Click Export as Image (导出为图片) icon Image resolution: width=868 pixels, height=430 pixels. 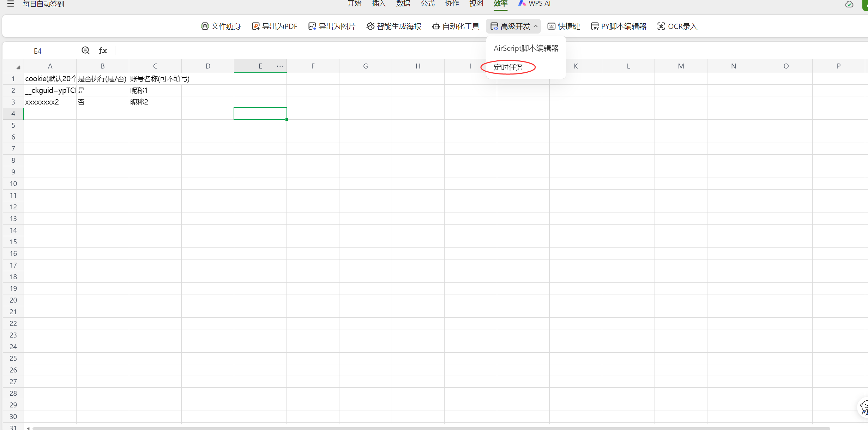coord(312,26)
